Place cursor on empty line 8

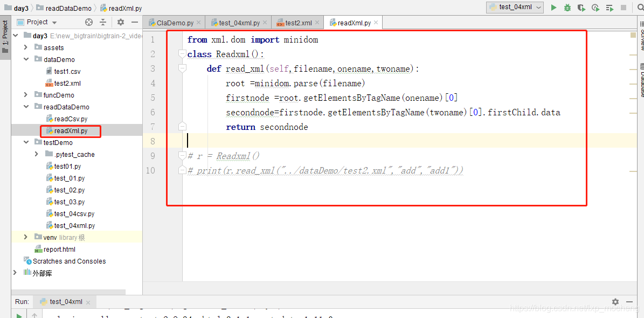click(x=411, y=141)
